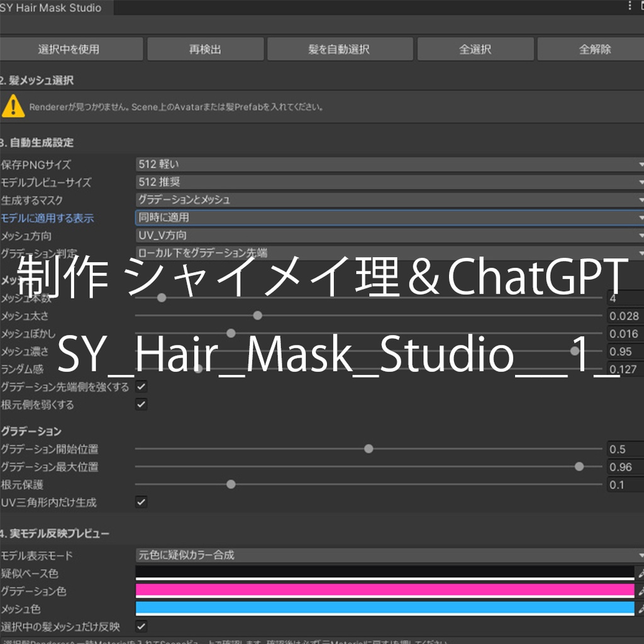Click the 選択中を使用 button
This screenshot has height=644, width=644.
tap(70, 49)
